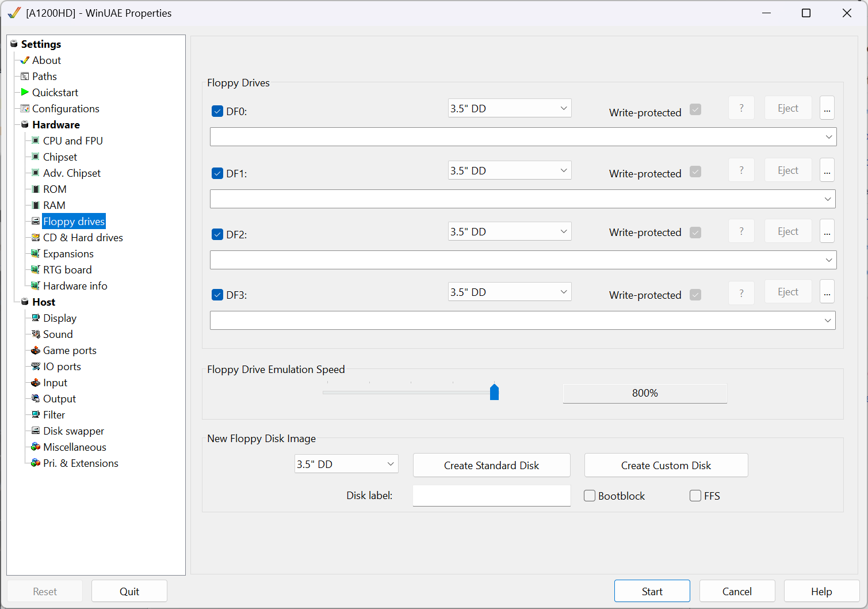Click the Miscellaneous icon in tree
868x609 pixels.
(36, 447)
